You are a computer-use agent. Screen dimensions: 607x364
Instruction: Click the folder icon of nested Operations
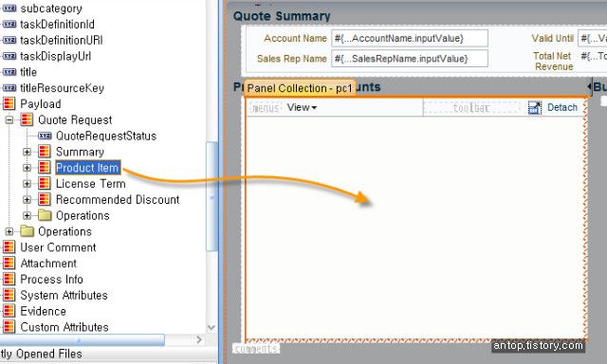click(x=45, y=215)
